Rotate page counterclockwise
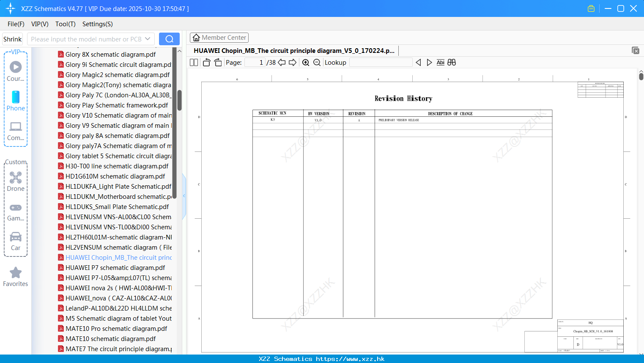 click(206, 62)
